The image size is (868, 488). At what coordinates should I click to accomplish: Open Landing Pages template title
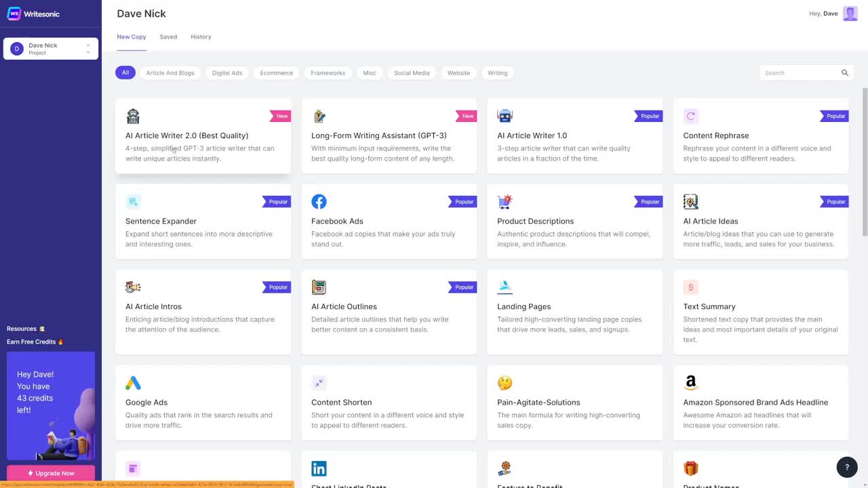524,306
